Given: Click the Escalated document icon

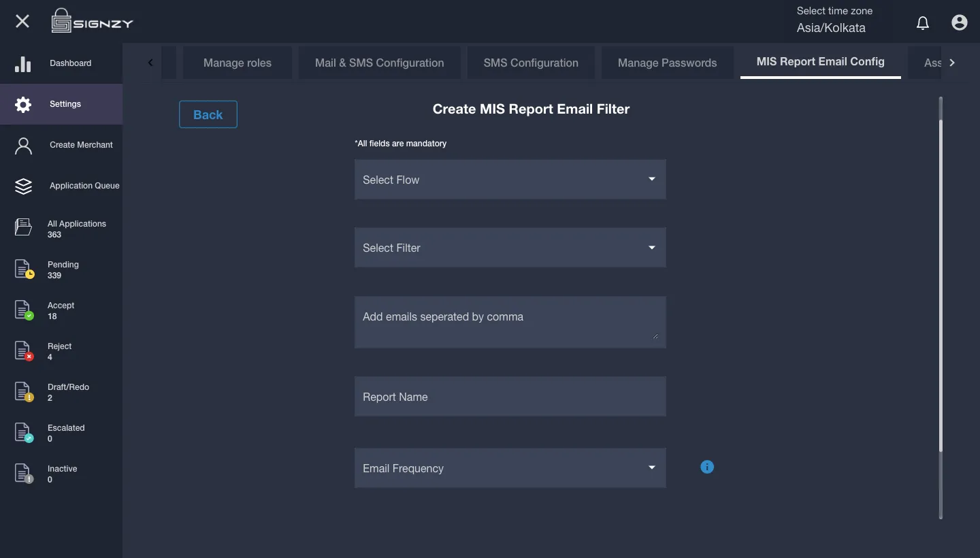Looking at the screenshot, I should (x=24, y=432).
